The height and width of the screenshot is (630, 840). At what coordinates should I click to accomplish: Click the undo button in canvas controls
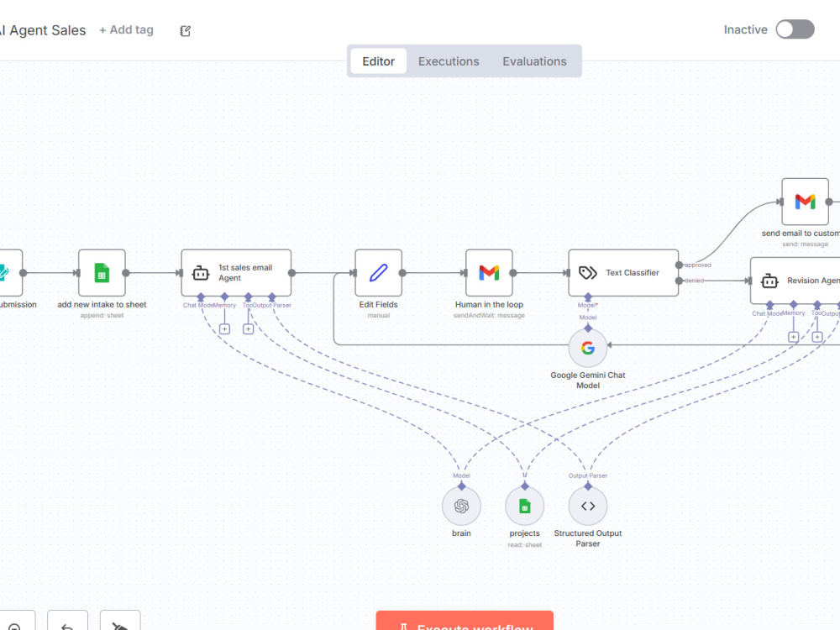pos(67,622)
